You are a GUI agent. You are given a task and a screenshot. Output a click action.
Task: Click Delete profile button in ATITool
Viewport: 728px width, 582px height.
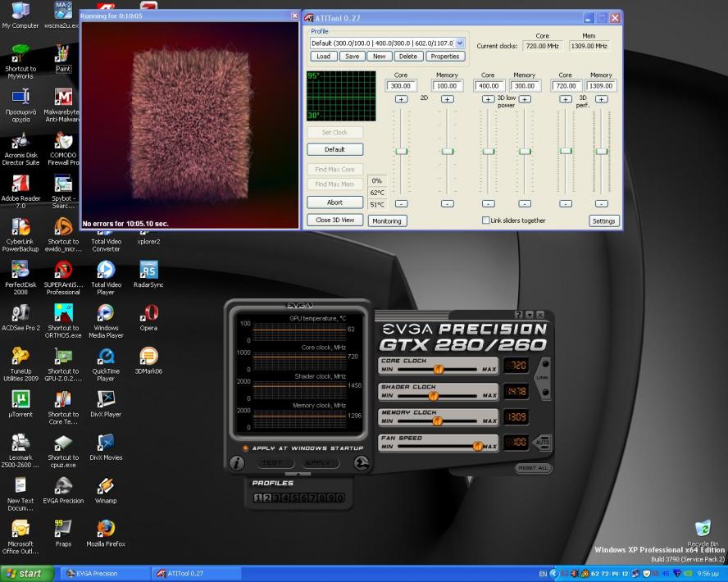[x=408, y=57]
